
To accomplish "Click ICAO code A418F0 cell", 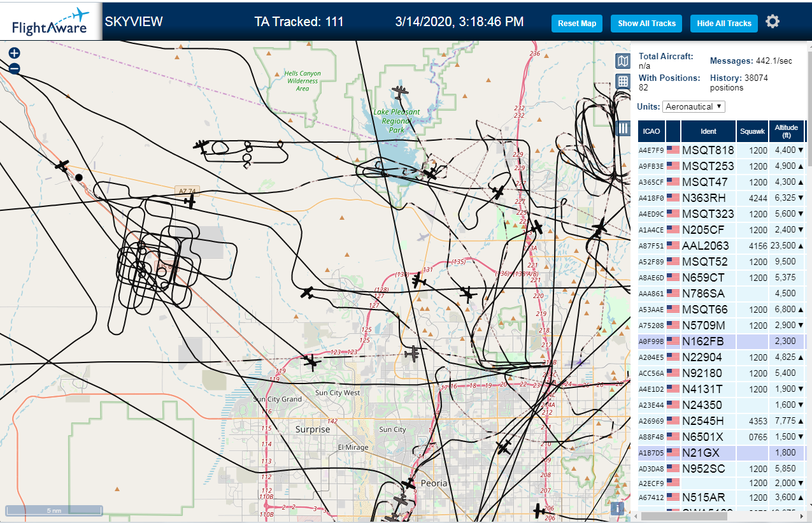I will point(652,198).
